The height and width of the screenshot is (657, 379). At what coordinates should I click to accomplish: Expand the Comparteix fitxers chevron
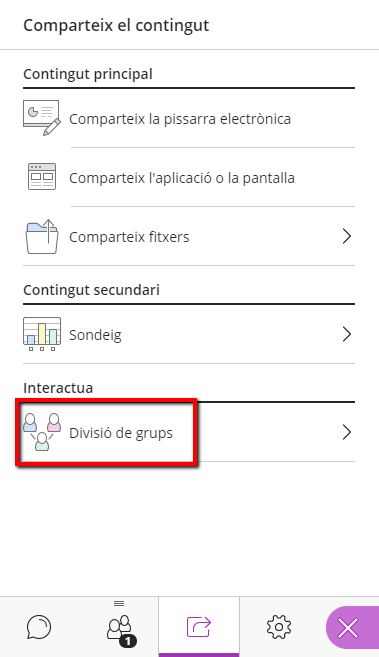(347, 236)
